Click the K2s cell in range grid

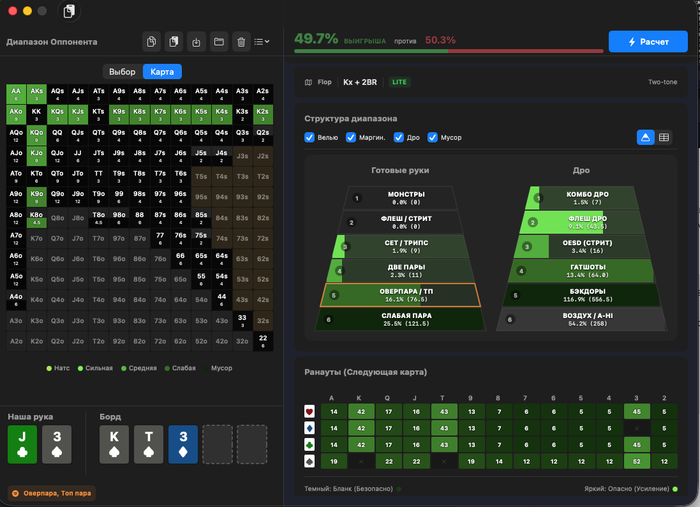(263, 115)
